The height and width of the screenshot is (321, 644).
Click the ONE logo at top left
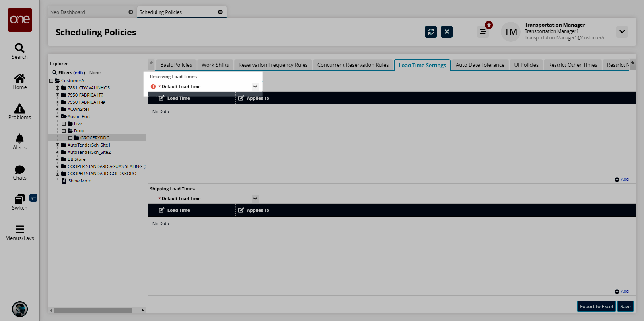[20, 20]
